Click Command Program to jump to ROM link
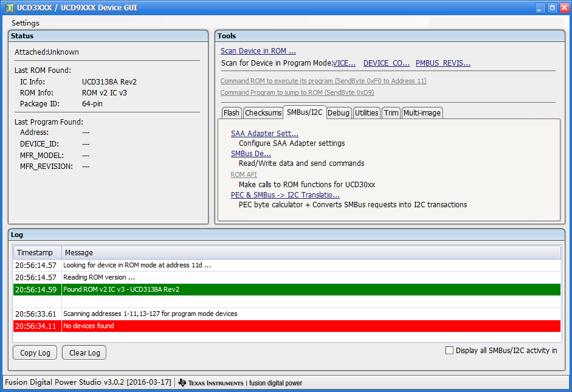Screen dimensions: 572x392 click(297, 92)
